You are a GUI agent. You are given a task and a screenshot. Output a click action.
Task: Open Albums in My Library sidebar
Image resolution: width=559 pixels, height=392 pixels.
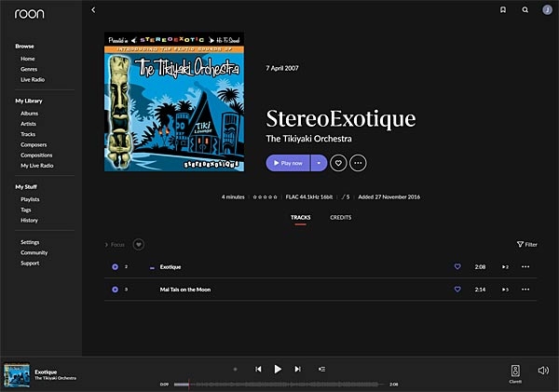[x=29, y=113]
